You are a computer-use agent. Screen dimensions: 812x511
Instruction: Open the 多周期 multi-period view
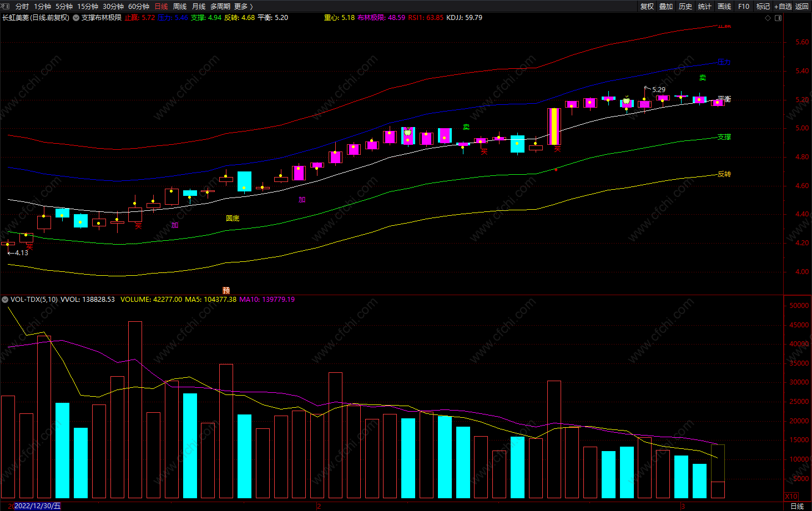[220, 6]
